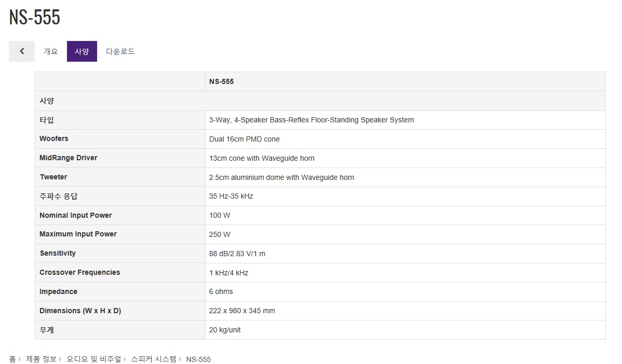Screen dimensions: 622x364
Task: Select the '6 ohms' value
Action: pos(221,291)
